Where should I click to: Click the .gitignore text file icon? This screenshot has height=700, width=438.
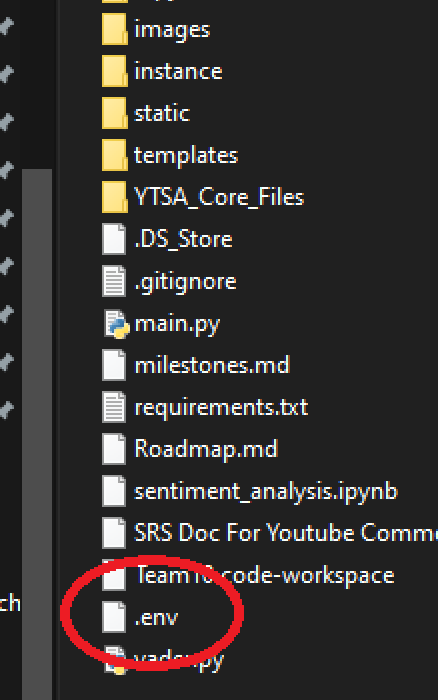pos(114,281)
